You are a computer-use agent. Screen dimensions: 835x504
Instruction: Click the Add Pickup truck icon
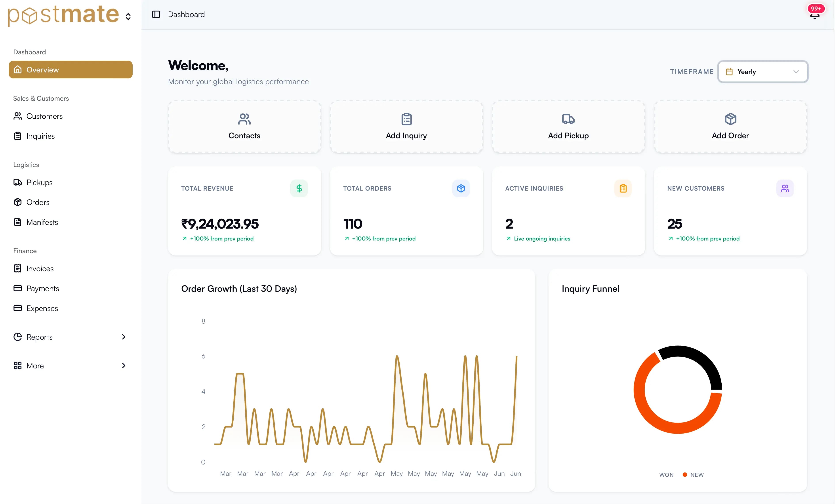(x=568, y=119)
